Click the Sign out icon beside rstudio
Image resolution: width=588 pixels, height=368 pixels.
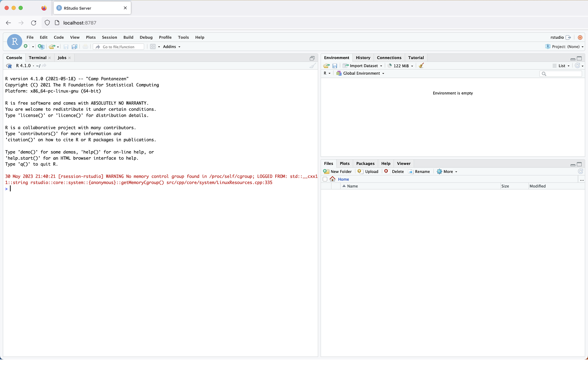coord(569,38)
